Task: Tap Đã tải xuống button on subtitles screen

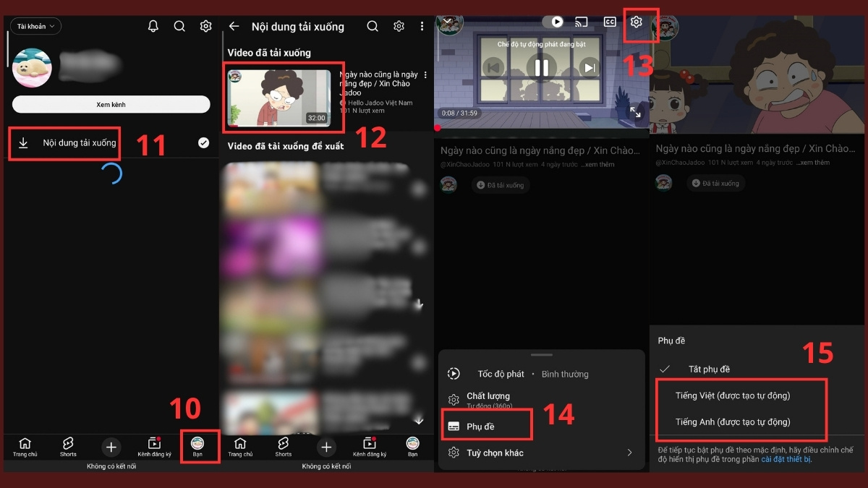Action: coord(715,183)
